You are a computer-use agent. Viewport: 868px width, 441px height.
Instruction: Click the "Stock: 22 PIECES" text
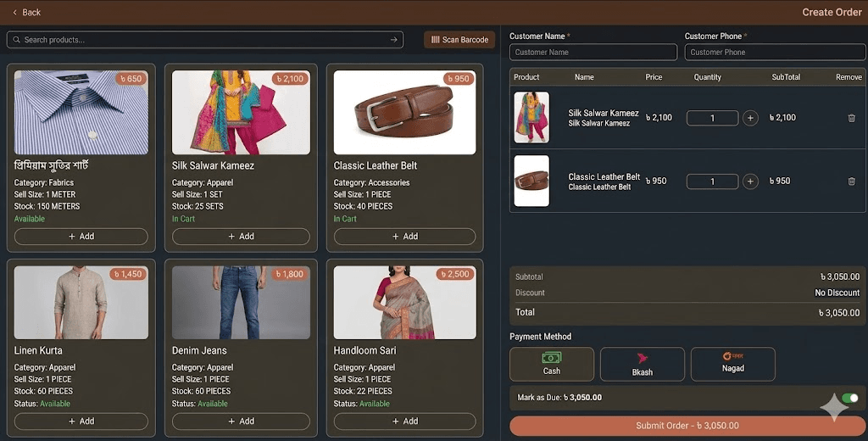[363, 391]
